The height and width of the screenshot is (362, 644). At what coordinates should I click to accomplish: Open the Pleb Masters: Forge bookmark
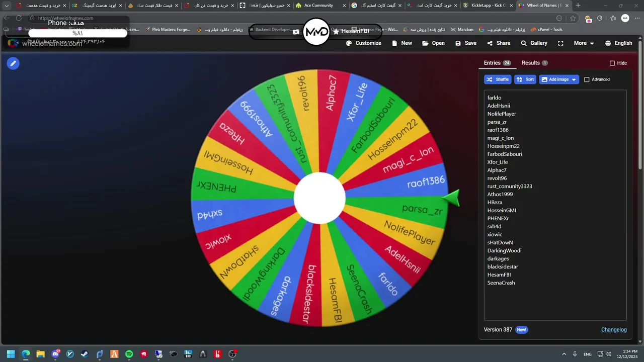click(167, 30)
